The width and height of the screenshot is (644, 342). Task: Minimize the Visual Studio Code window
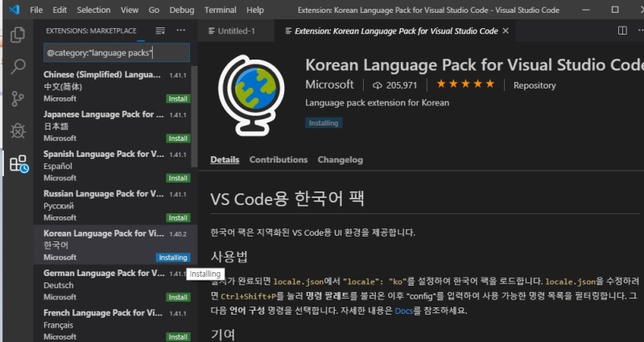click(x=586, y=10)
